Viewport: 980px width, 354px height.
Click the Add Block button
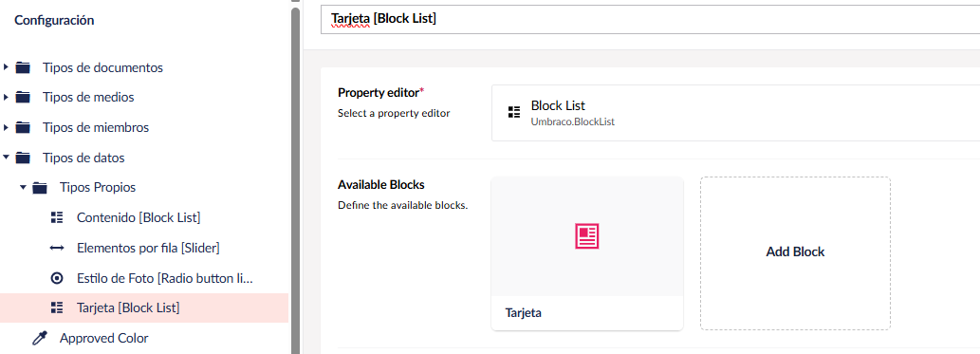[x=795, y=252]
